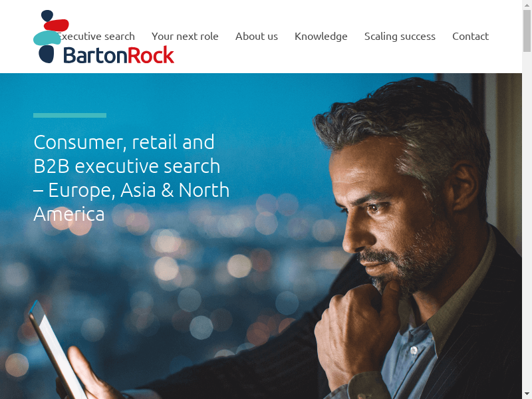Click the teal accent bar above the headline
Screen dimensions: 532x399
70,115
